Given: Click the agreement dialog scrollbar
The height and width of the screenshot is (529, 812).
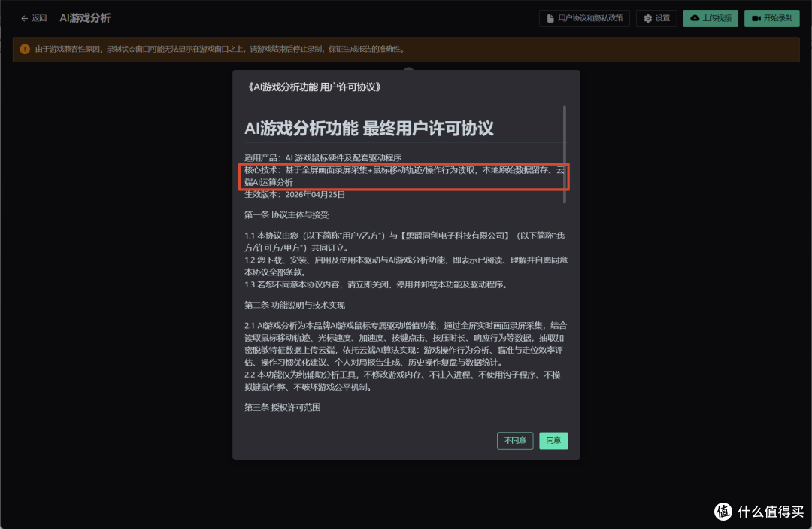Looking at the screenshot, I should (x=564, y=154).
